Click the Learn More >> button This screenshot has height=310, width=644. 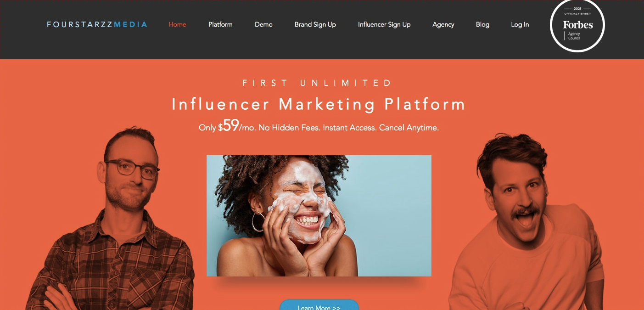[319, 305]
